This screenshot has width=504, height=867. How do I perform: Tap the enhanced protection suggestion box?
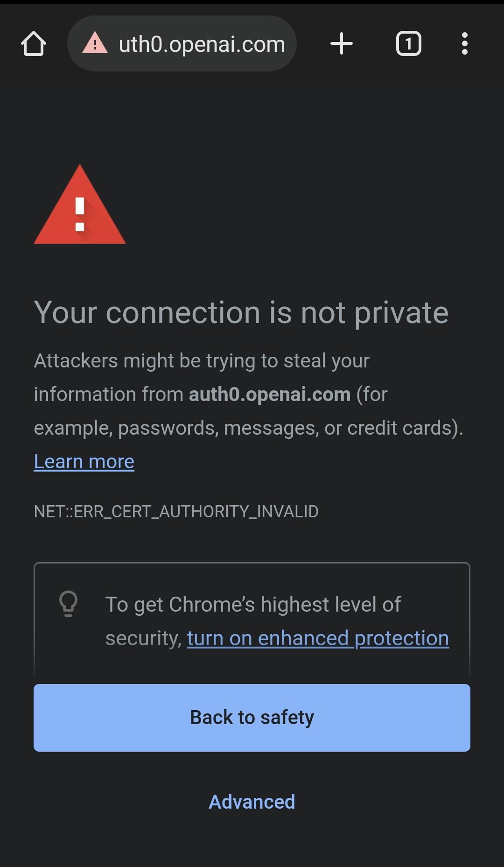point(252,619)
